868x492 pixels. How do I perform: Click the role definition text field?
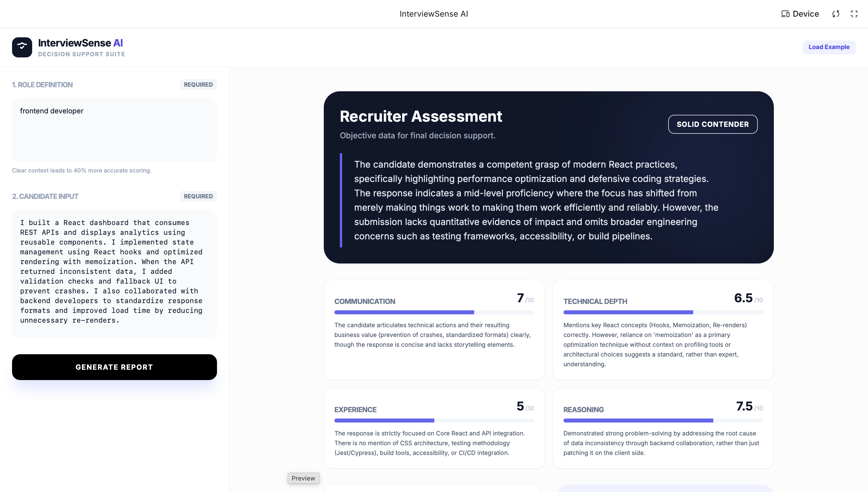(x=114, y=130)
